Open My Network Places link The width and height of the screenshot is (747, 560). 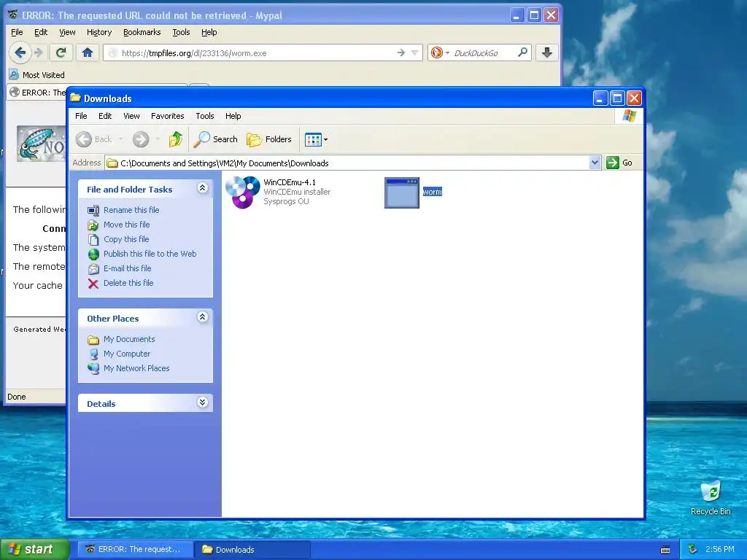(136, 368)
